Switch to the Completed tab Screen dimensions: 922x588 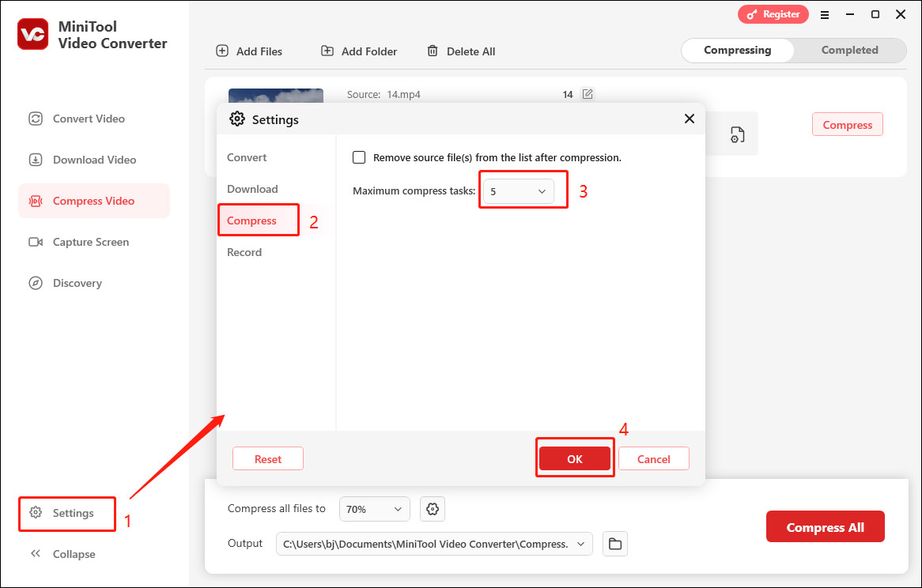pyautogui.click(x=850, y=51)
